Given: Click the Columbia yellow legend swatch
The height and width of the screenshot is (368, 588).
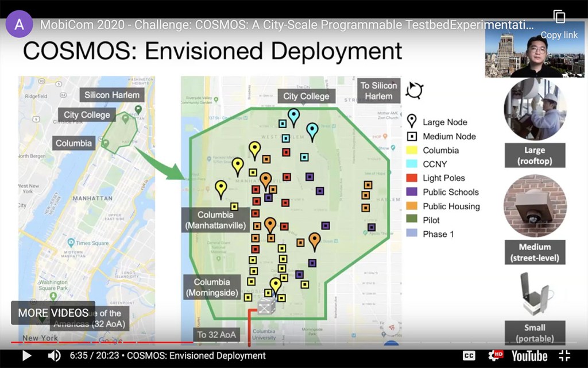Looking at the screenshot, I should [412, 150].
